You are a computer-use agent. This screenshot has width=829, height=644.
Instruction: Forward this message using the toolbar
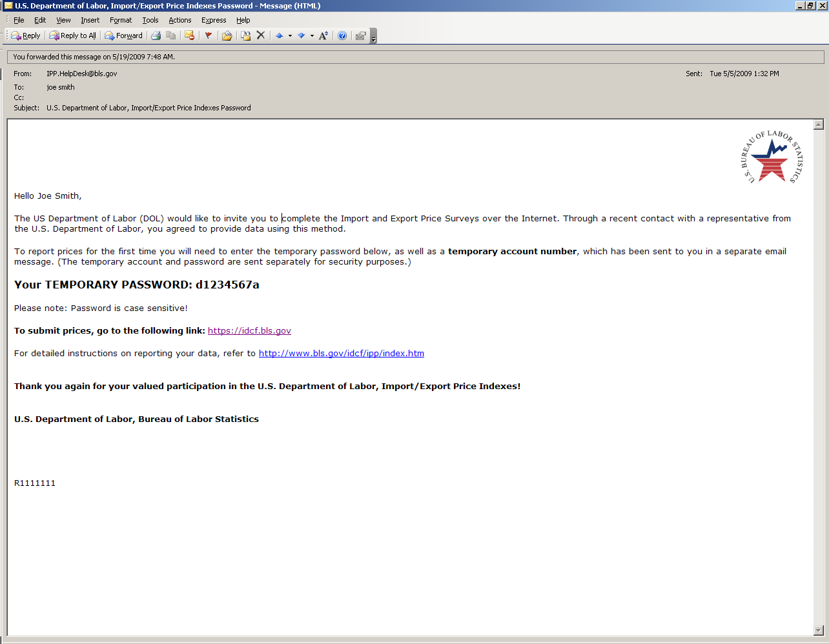click(x=124, y=35)
